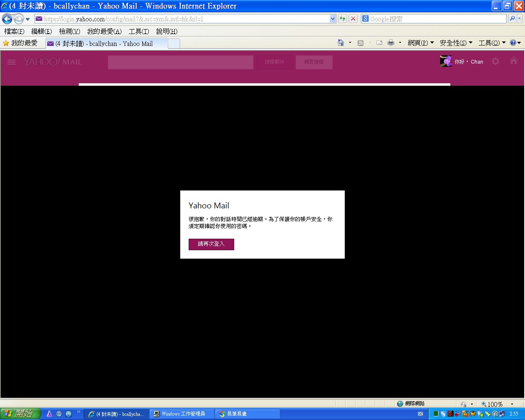525x420 pixels.
Task: Expand the address bar history dropdown
Action: tap(333, 19)
